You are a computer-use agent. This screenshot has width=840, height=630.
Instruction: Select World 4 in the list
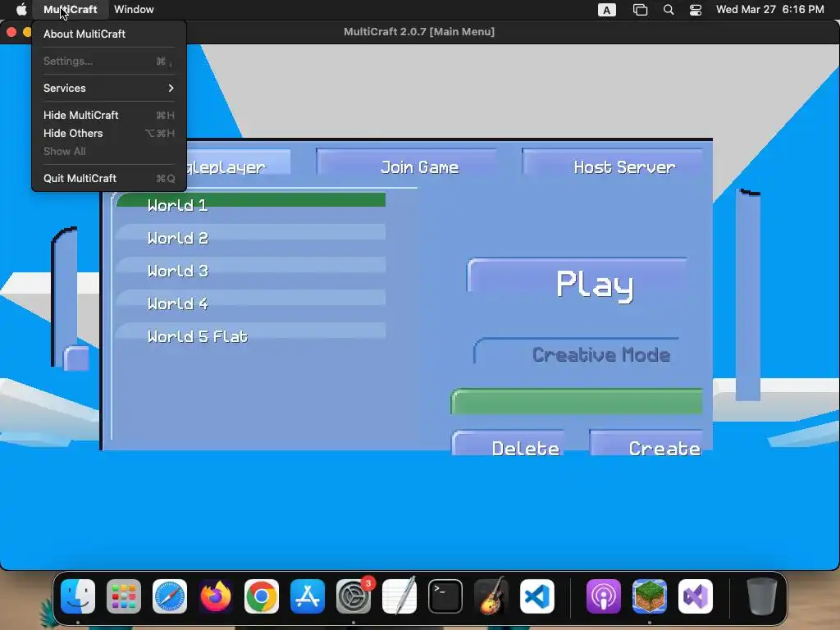point(251,300)
